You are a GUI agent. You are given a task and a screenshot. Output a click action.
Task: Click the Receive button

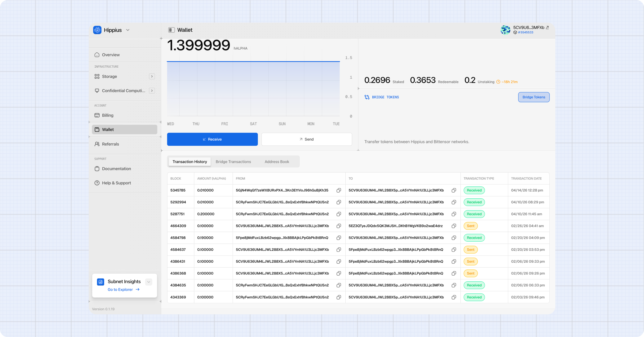point(212,139)
